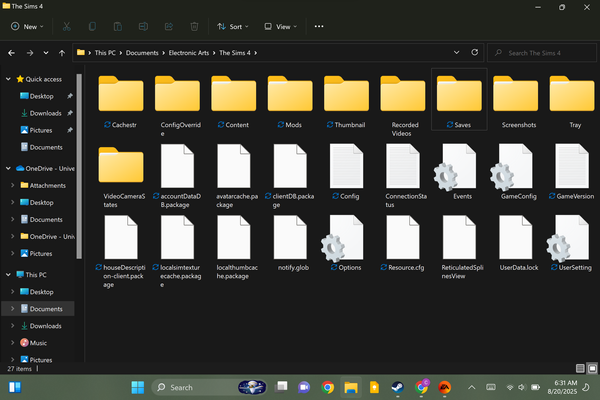The width and height of the screenshot is (600, 400).
Task: Click the Rename icon in toolbar
Action: (143, 26)
